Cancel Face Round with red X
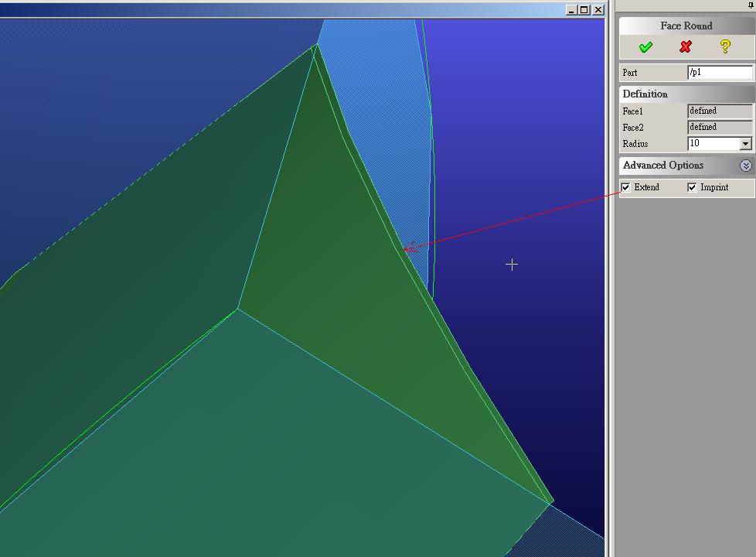This screenshot has width=756, height=557. [686, 47]
